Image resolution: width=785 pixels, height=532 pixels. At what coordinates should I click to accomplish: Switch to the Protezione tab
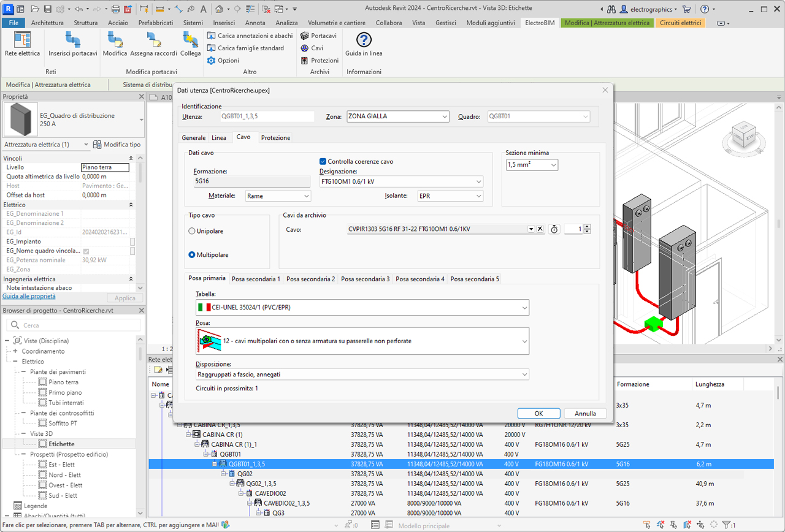pyautogui.click(x=275, y=138)
